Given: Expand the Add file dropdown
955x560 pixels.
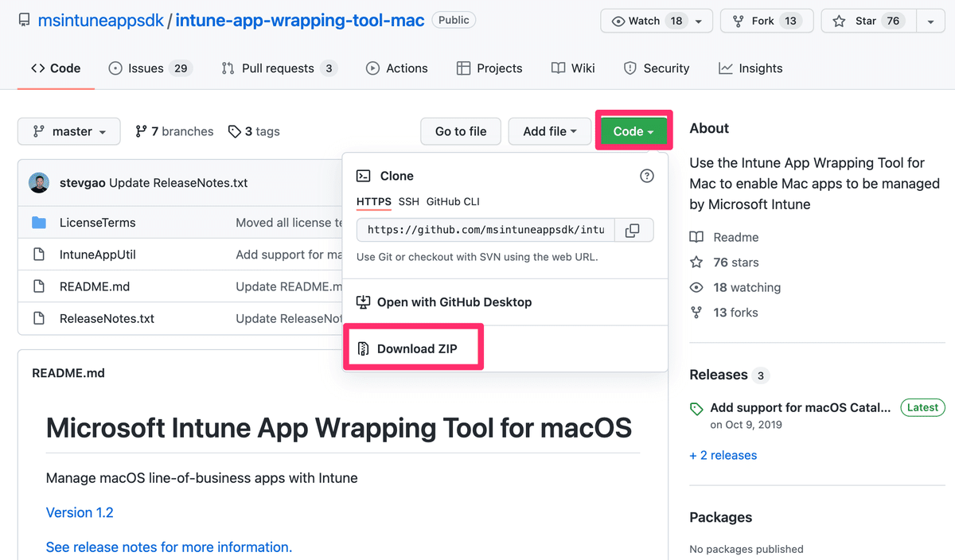Looking at the screenshot, I should (x=550, y=131).
